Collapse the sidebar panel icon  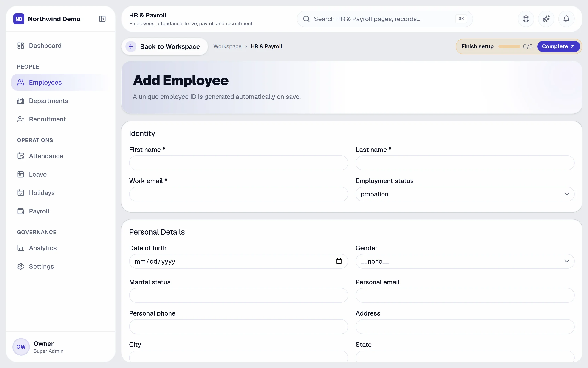[102, 19]
